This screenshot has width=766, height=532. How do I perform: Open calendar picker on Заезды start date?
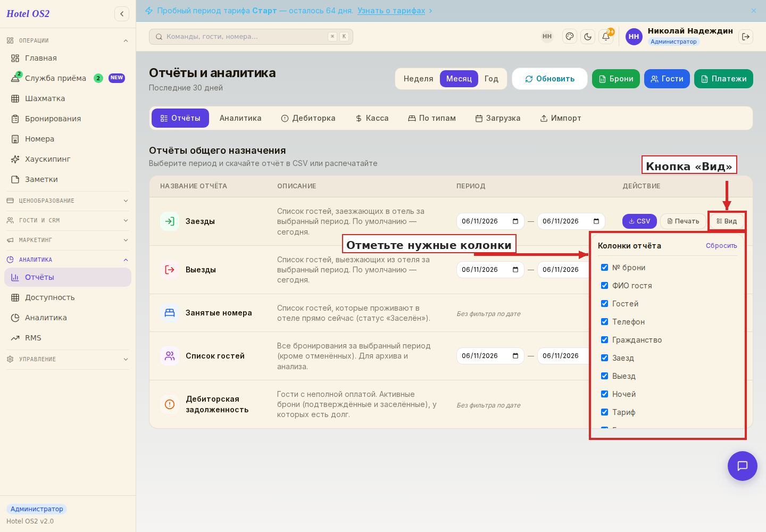point(515,221)
